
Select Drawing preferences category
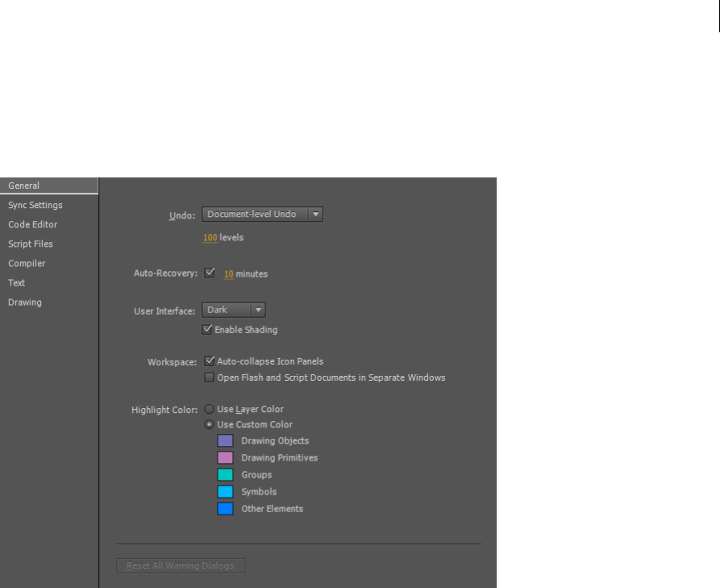click(x=25, y=302)
